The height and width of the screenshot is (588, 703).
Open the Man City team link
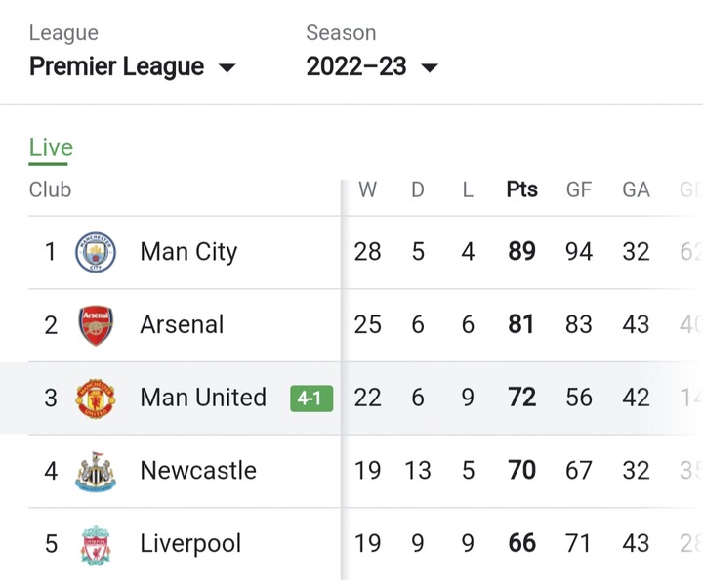[188, 252]
